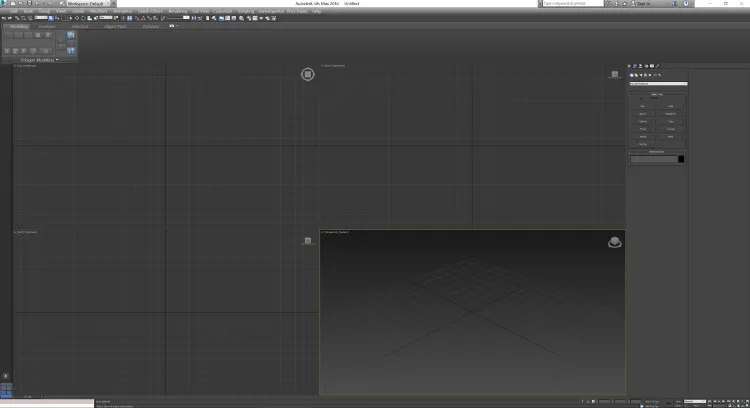Viewport: 750px width, 408px height.
Task: Enable the AutoGrid checkbox
Action: (641, 98)
